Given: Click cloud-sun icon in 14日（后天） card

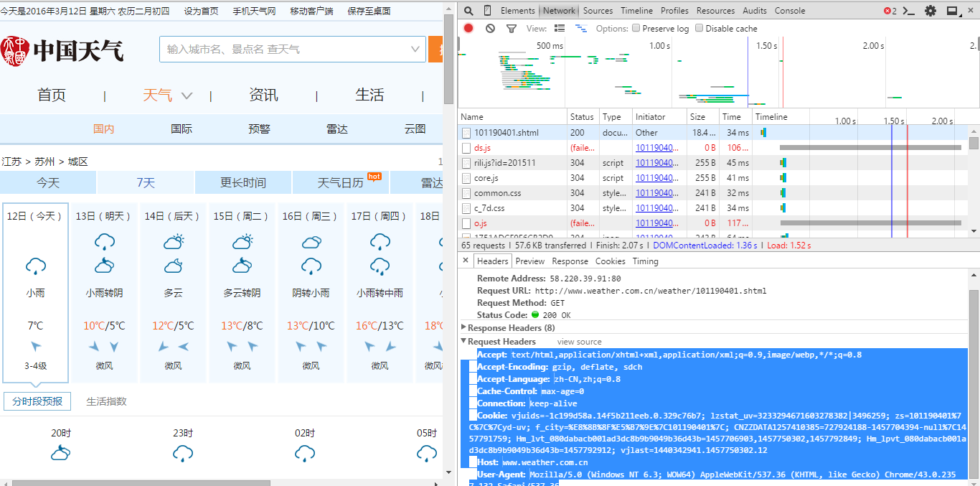Looking at the screenshot, I should (x=173, y=242).
